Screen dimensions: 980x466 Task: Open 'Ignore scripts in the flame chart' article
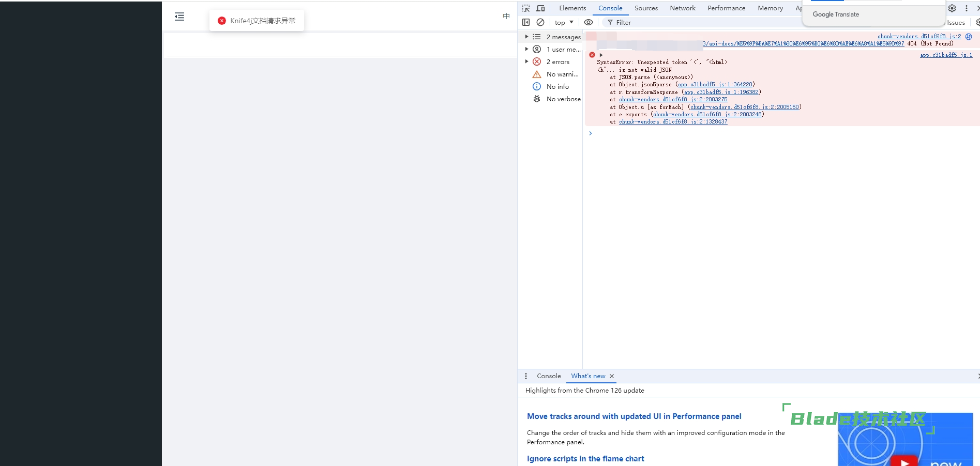[585, 459]
